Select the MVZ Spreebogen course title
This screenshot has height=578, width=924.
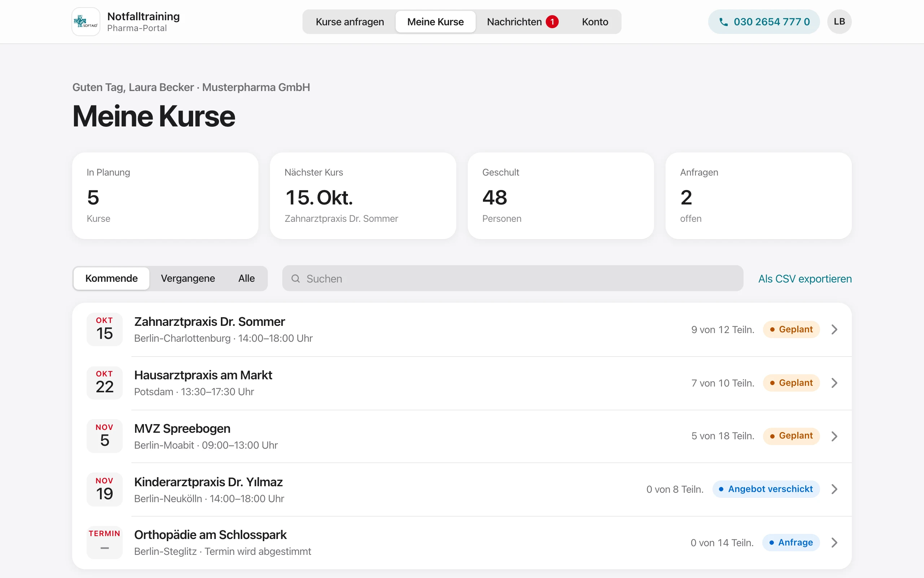click(x=182, y=429)
